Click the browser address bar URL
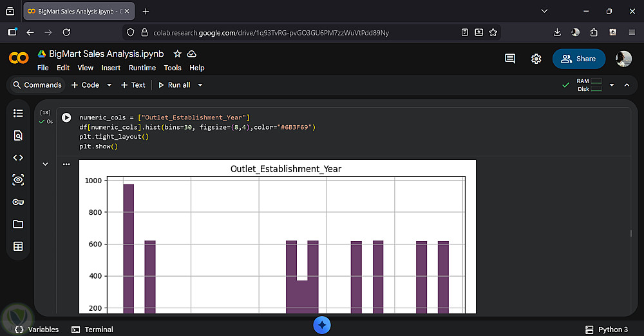 click(270, 32)
